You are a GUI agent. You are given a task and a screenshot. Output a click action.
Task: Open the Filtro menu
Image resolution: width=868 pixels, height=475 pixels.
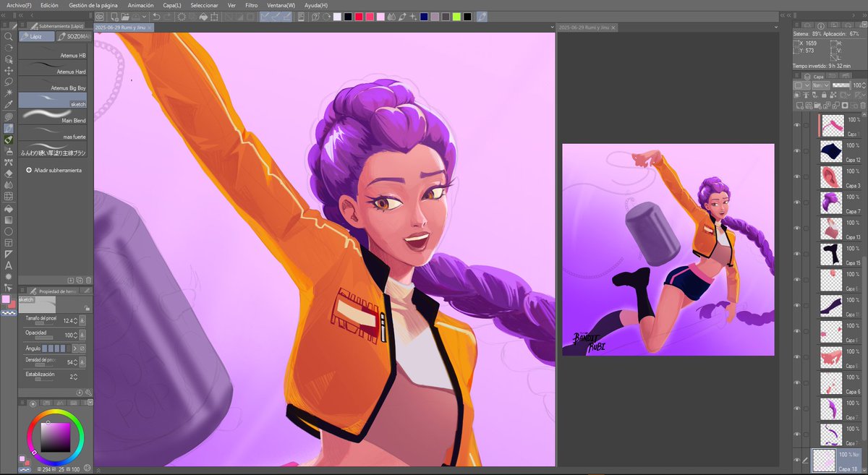click(x=252, y=5)
